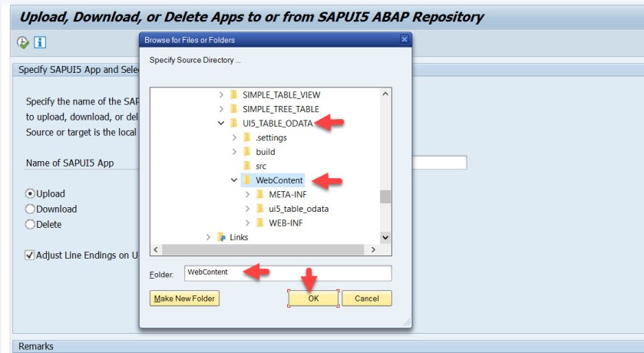
Task: Click the dialog resize grip corner
Action: (x=407, y=322)
